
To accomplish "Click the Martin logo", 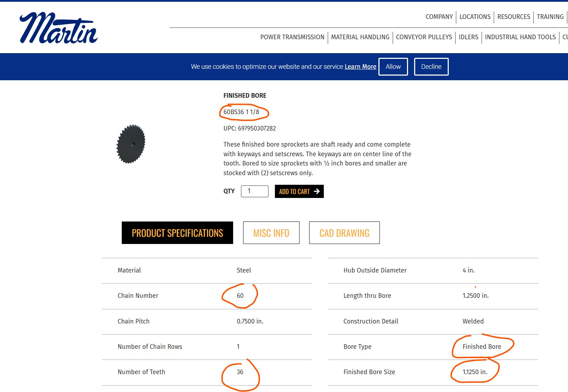I will 59,29.
